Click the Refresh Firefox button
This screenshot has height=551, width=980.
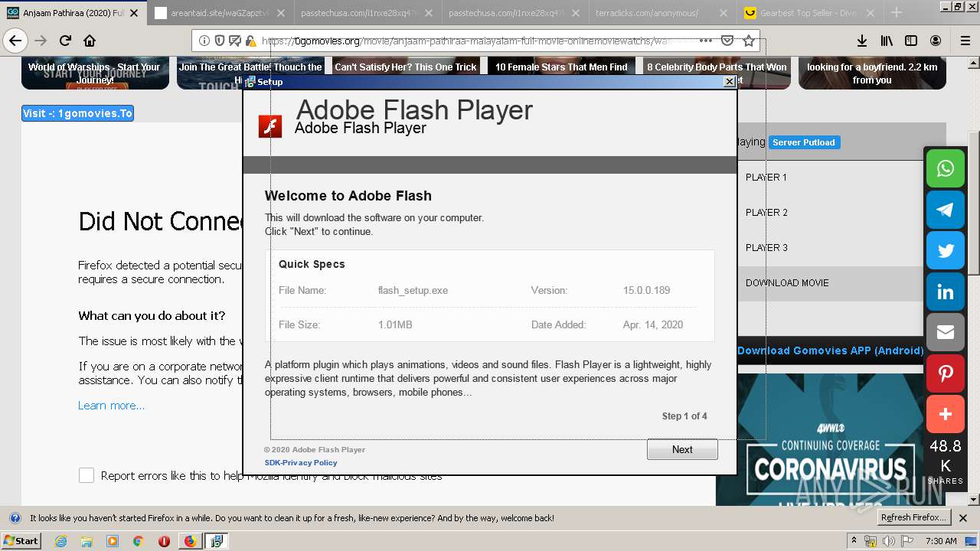(x=913, y=517)
